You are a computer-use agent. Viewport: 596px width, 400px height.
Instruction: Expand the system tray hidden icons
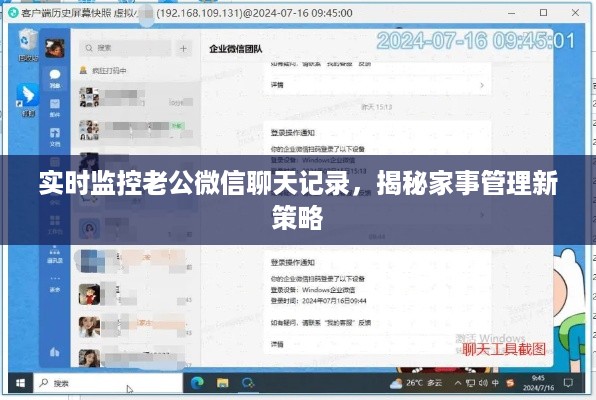458,383
